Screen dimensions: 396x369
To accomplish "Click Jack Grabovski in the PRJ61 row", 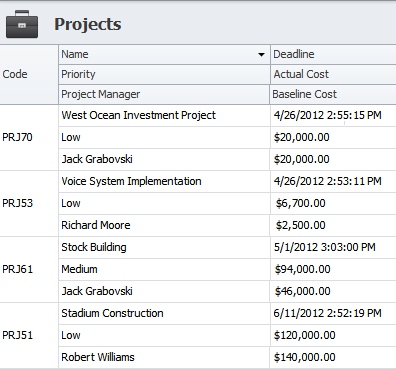I will point(164,291).
